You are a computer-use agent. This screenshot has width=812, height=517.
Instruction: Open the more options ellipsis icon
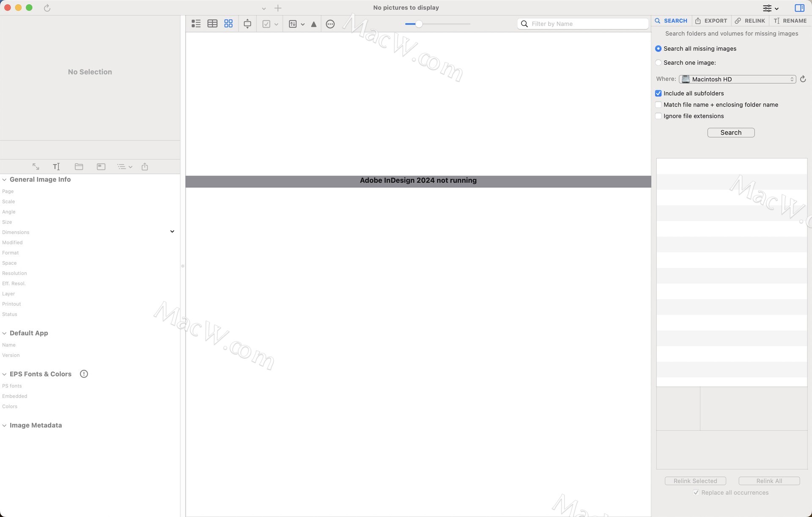click(330, 24)
